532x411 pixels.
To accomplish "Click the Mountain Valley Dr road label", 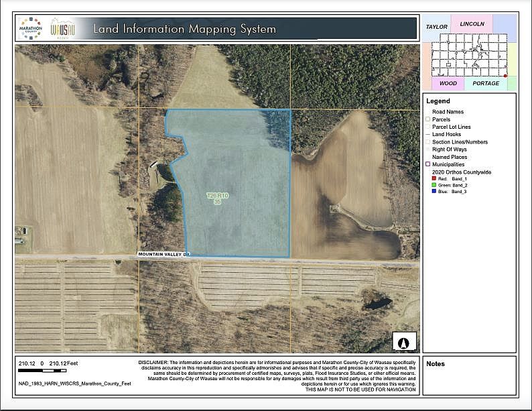I will 163,254.
